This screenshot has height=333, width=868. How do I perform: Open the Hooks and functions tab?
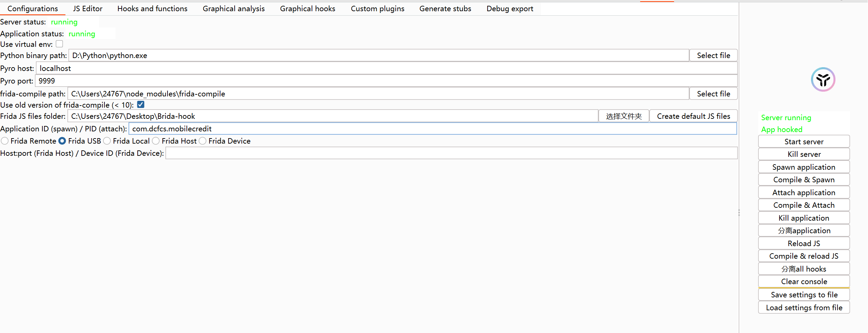152,9
